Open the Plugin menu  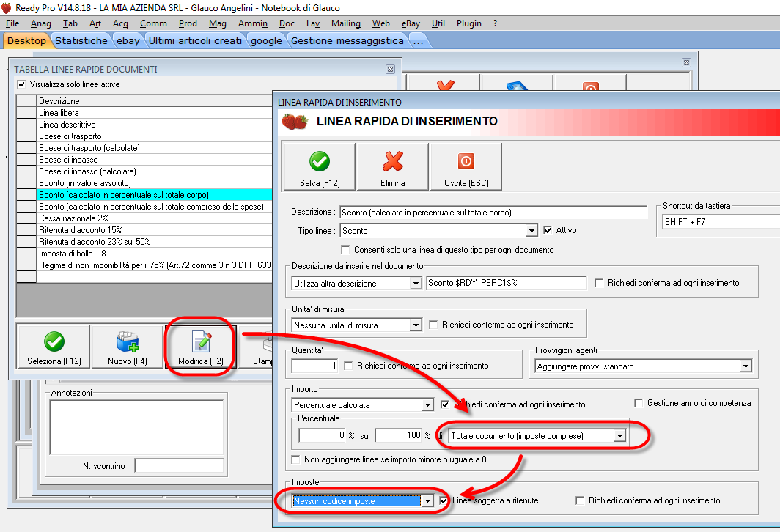469,23
